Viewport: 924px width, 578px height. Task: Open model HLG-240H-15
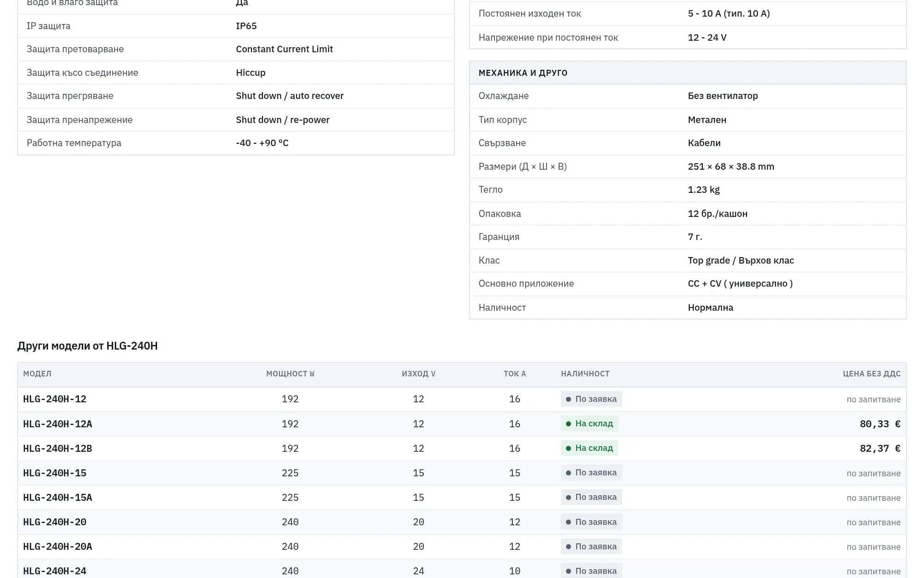55,473
